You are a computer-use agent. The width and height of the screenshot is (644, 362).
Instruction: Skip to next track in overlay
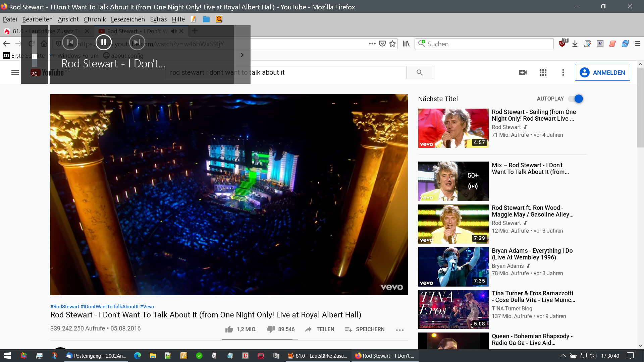(x=137, y=42)
